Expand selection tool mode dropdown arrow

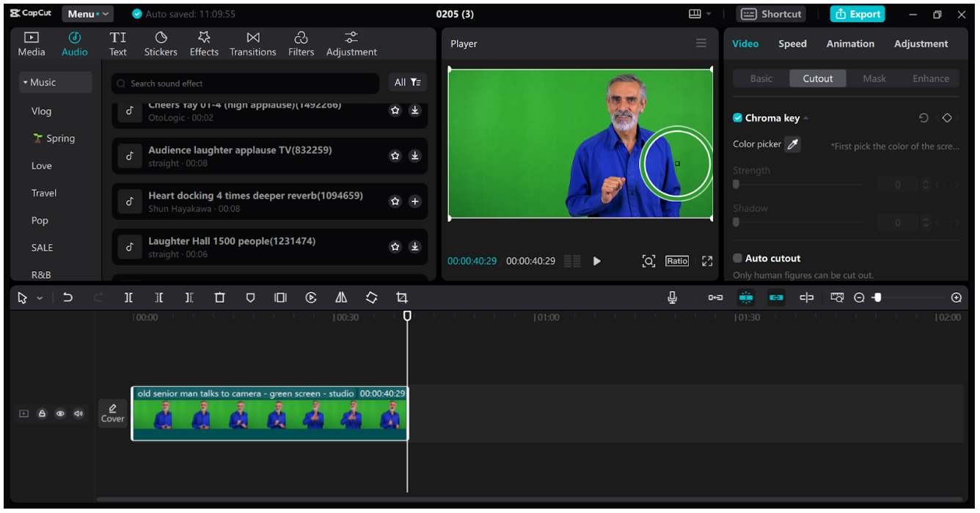pos(40,298)
